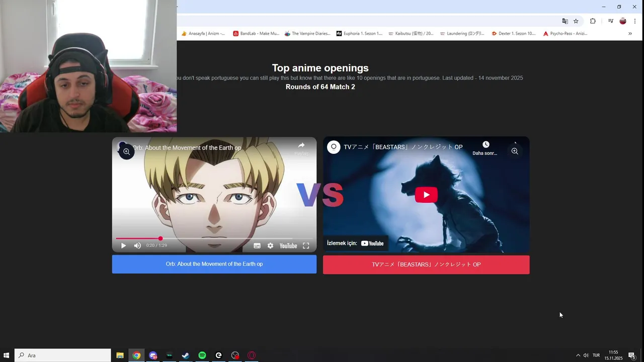Click the Ara taskbar search box
Screen dimensions: 644x362
[x=63, y=355]
